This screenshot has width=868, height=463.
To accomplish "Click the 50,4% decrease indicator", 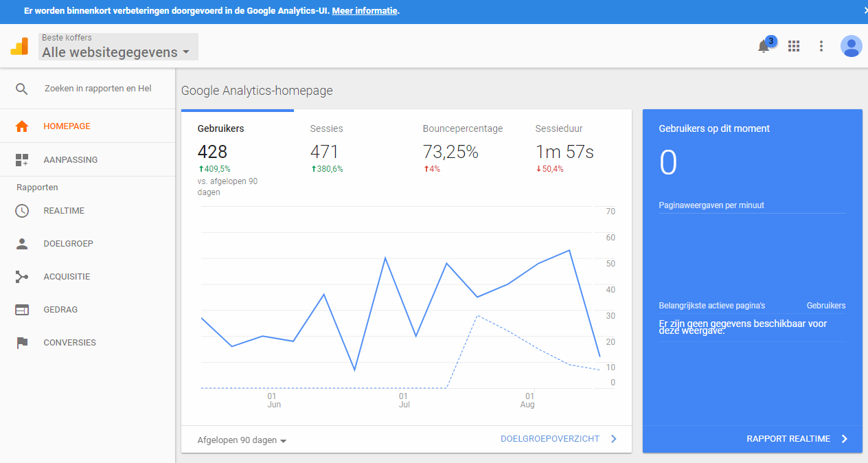I will tap(549, 169).
